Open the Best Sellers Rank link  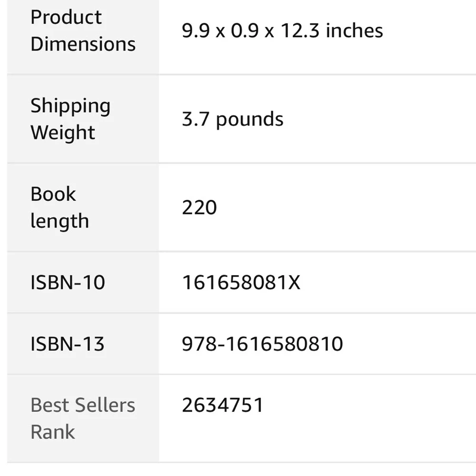click(x=83, y=418)
